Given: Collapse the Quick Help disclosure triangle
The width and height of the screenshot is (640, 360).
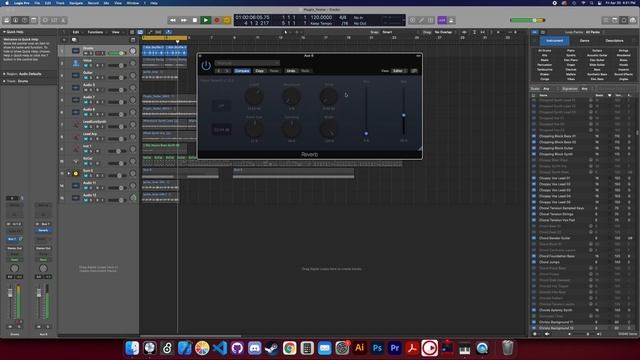Looking at the screenshot, I should [x=4, y=32].
